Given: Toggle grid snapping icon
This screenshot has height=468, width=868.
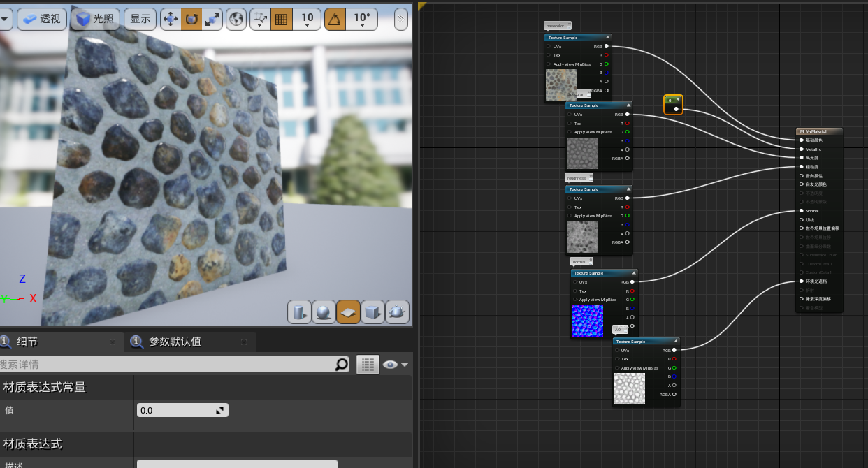Looking at the screenshot, I should click(x=281, y=20).
